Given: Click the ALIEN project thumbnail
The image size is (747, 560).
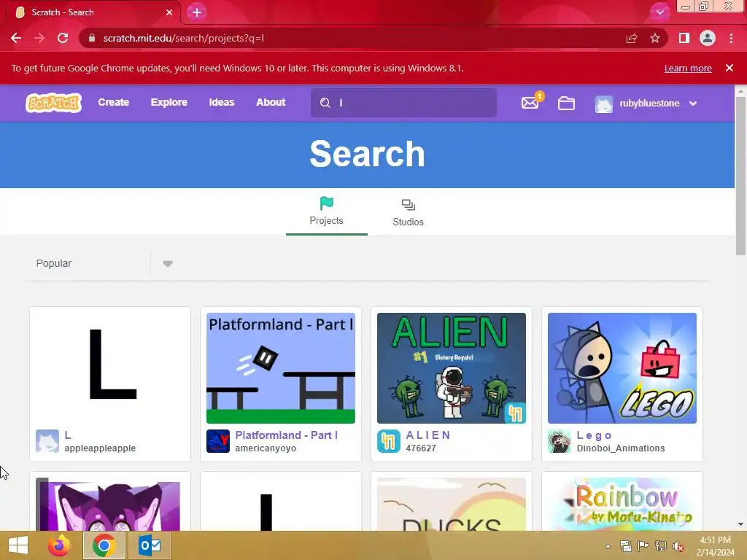Looking at the screenshot, I should coord(451,368).
